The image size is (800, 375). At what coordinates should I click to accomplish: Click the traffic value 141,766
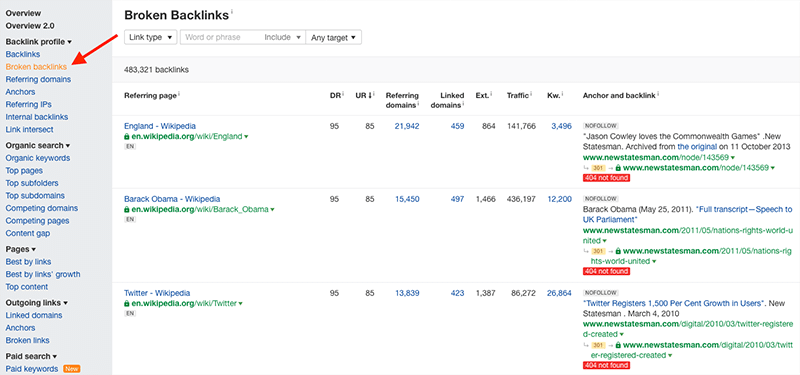[x=521, y=126]
